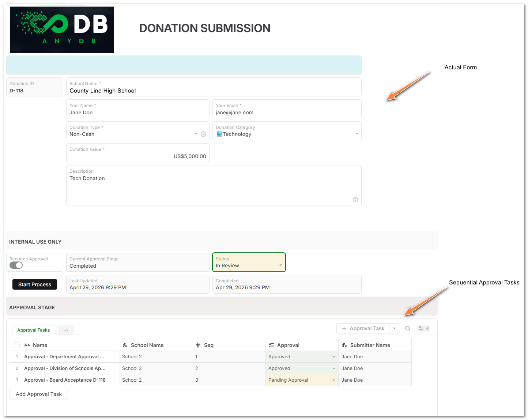Click the formula icon in School Name column header

click(x=125, y=345)
